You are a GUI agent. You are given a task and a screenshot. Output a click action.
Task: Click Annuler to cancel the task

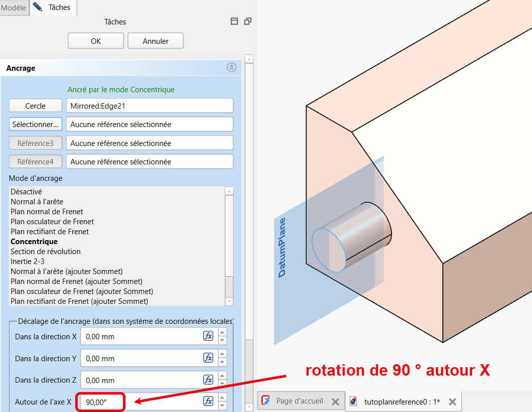155,41
